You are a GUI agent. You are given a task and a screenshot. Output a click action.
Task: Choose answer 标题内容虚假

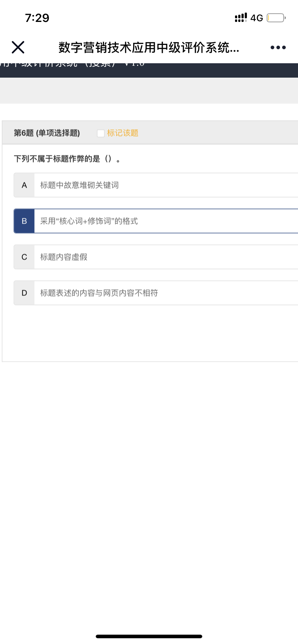click(64, 257)
